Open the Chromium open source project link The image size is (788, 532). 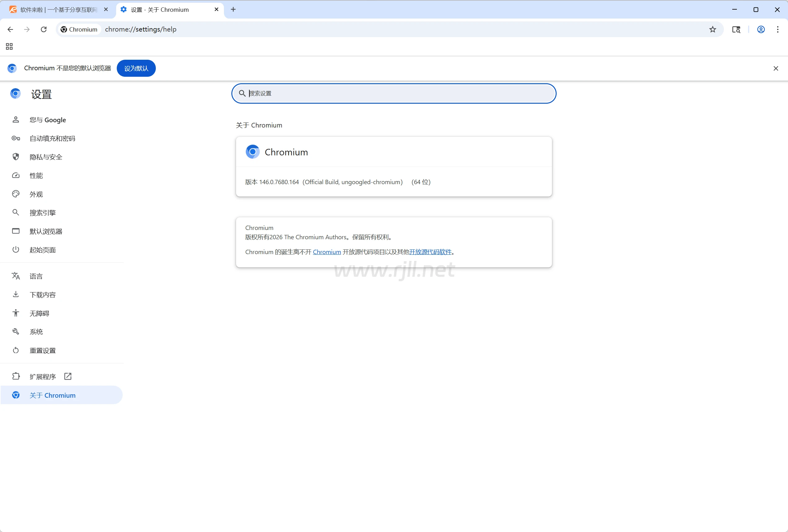tap(326, 252)
